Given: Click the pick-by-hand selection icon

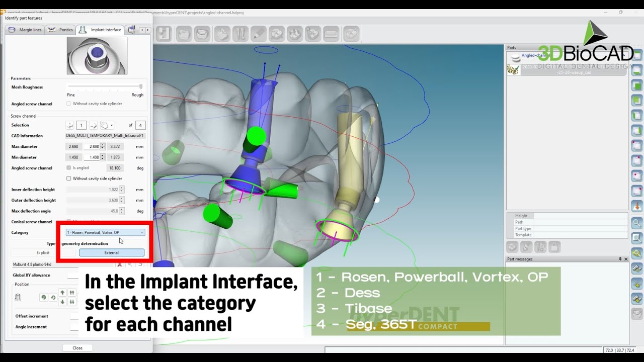Looking at the screenshot, I should [104, 125].
